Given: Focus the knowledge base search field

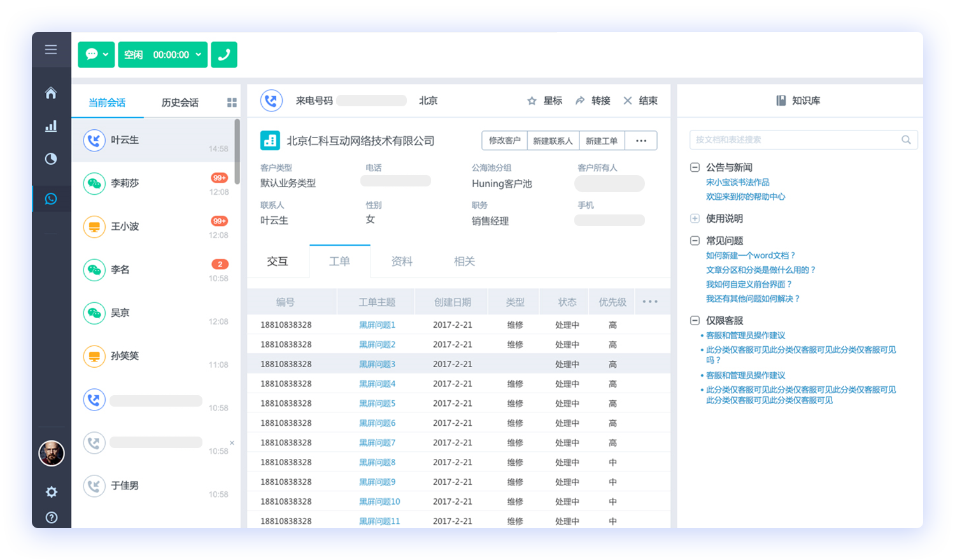Looking at the screenshot, I should tap(803, 140).
